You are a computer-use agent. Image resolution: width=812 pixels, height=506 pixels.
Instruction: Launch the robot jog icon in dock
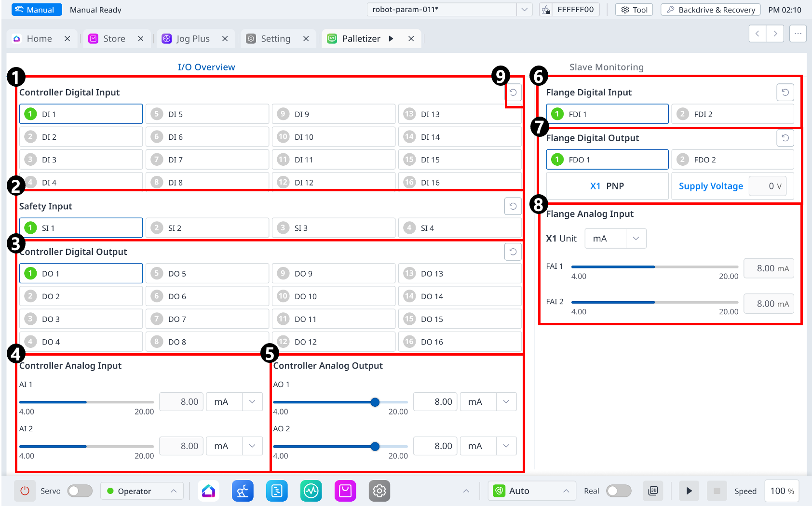pyautogui.click(x=243, y=491)
